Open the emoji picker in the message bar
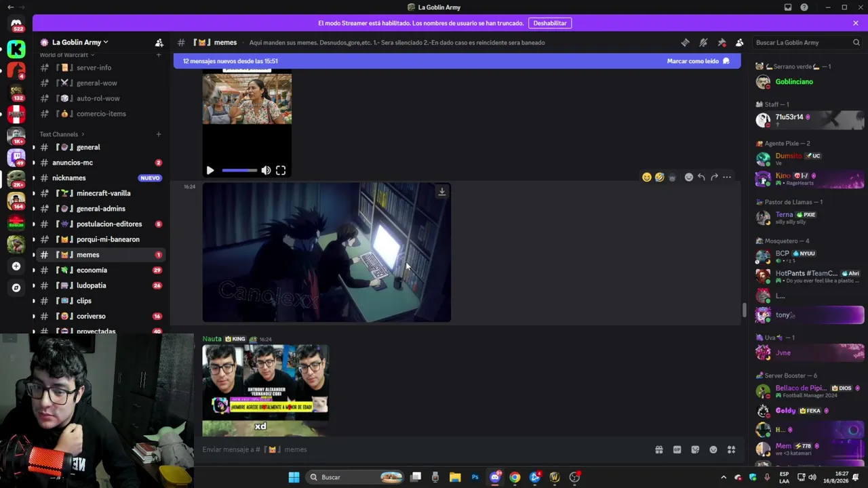The height and width of the screenshot is (488, 868). [x=713, y=449]
